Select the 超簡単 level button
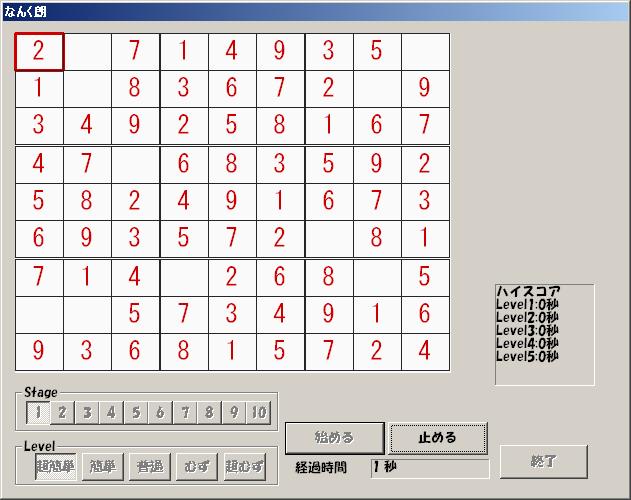 [56, 467]
